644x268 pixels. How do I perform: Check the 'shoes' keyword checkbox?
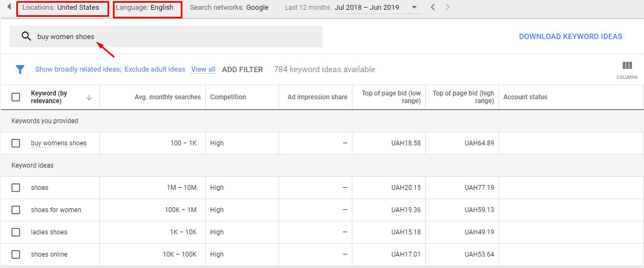pyautogui.click(x=16, y=188)
